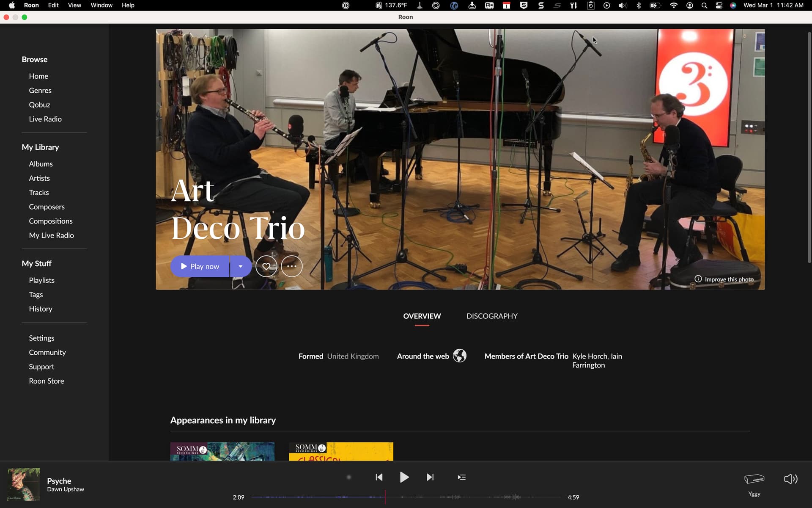812x508 pixels.
Task: Start playback with the play icon
Action: coord(404,477)
